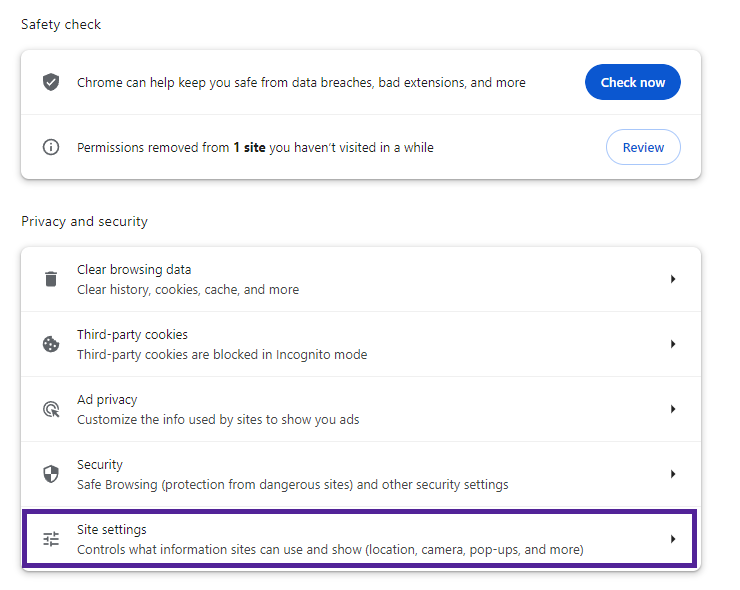Click the trash icon for Clear browsing data

point(51,279)
